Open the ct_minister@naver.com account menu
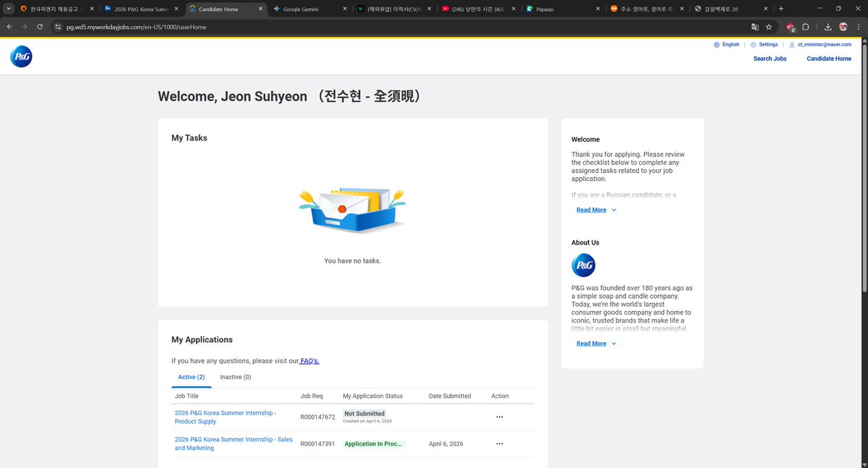This screenshot has width=868, height=468. [x=820, y=45]
